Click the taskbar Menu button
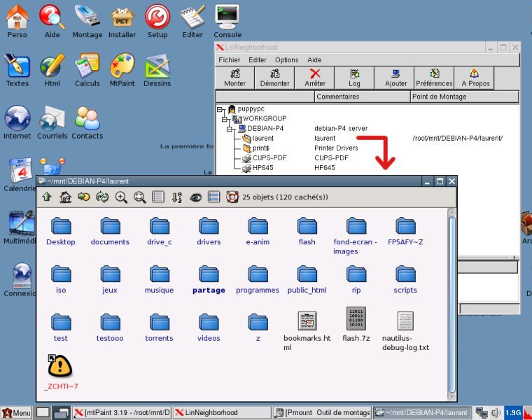532x420 pixels. point(17,413)
